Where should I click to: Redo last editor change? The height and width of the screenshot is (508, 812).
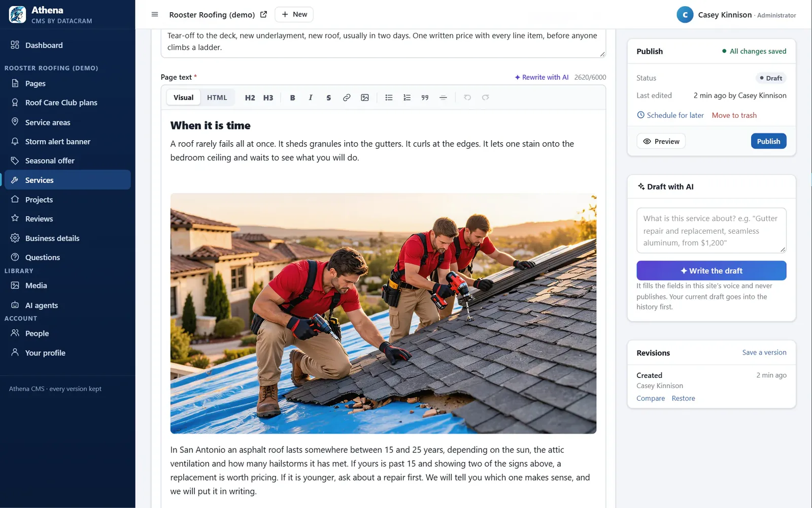(486, 98)
